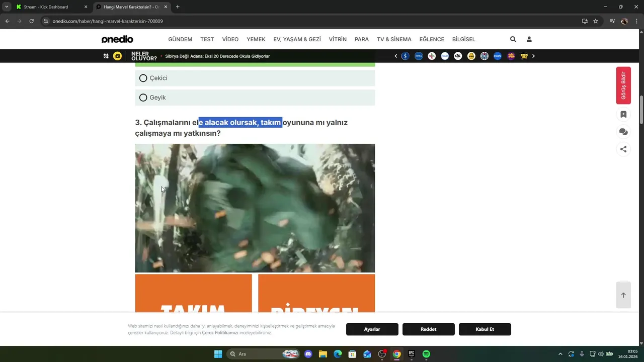Open the Chrome profile avatar
This screenshot has height=362, width=644.
point(624,21)
